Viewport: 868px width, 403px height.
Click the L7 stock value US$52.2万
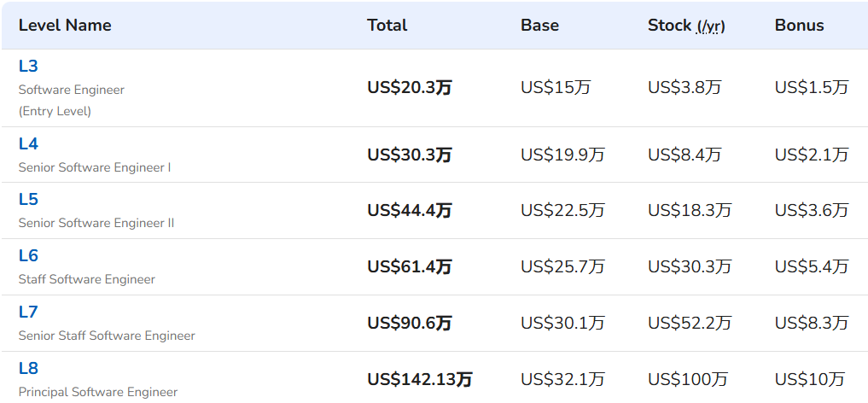coord(690,322)
